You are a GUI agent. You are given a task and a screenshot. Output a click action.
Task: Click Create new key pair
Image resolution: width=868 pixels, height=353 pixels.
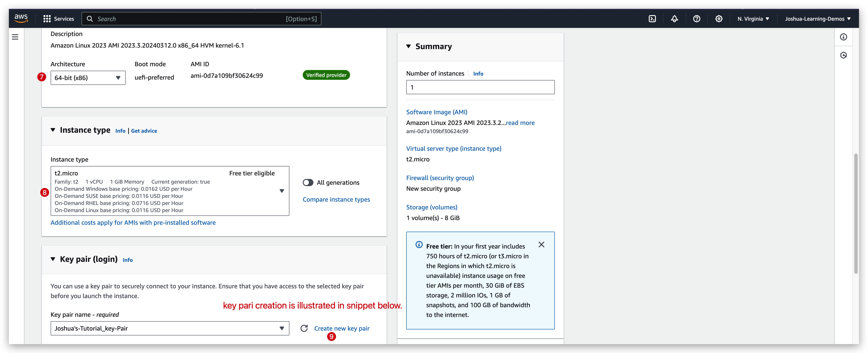tap(342, 328)
